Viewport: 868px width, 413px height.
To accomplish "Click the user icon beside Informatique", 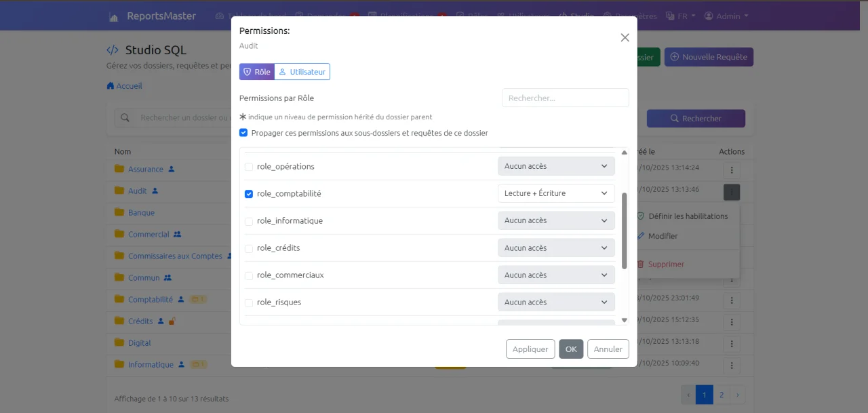I will (x=181, y=364).
